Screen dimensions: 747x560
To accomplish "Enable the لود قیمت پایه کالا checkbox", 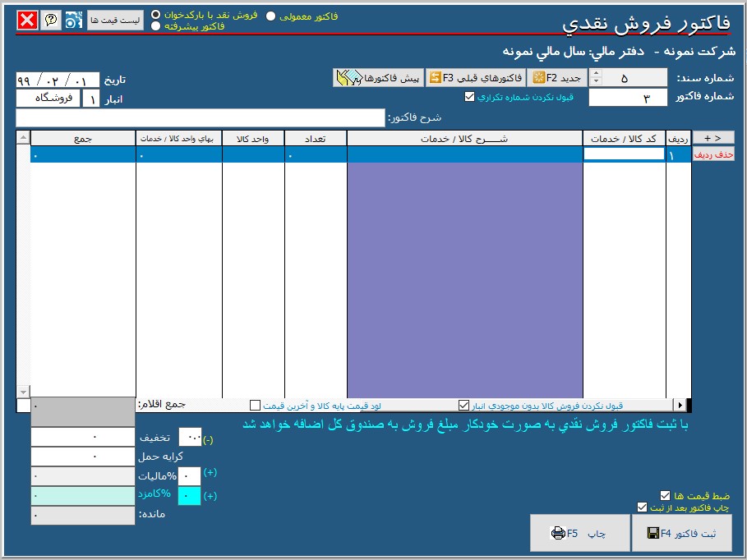I will click(x=256, y=405).
